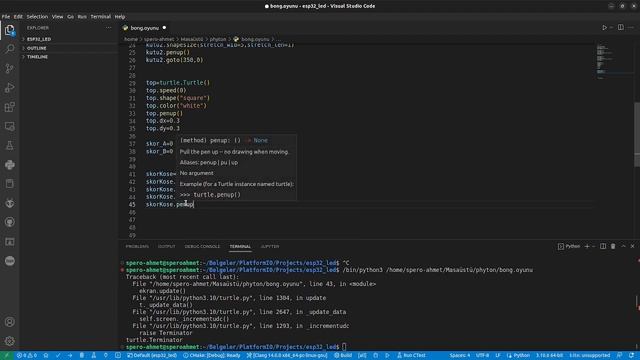Select the Python terminal label in panel

tap(569, 246)
